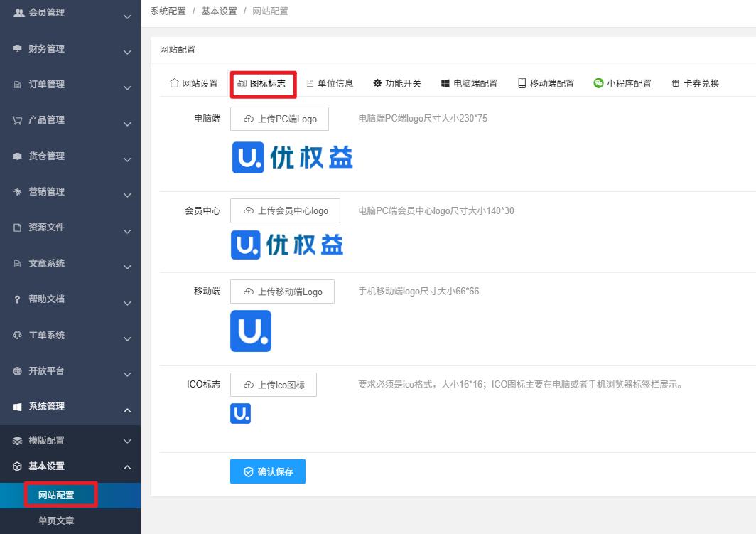Expand the 会员管理 menu chevron
756x534 pixels.
pos(127,16)
